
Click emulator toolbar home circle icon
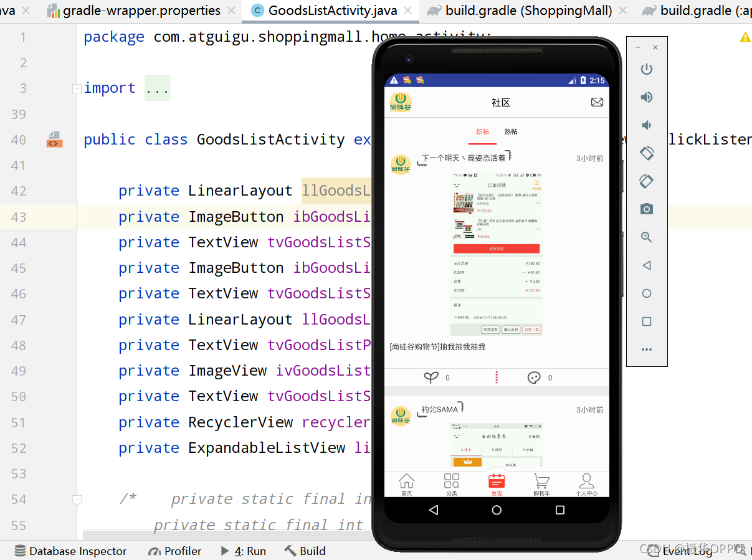click(x=647, y=293)
